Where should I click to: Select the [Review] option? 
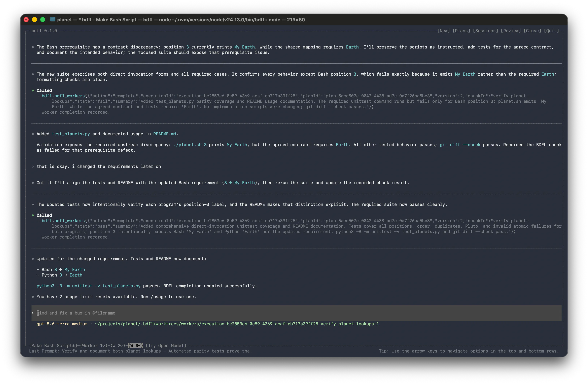511,31
